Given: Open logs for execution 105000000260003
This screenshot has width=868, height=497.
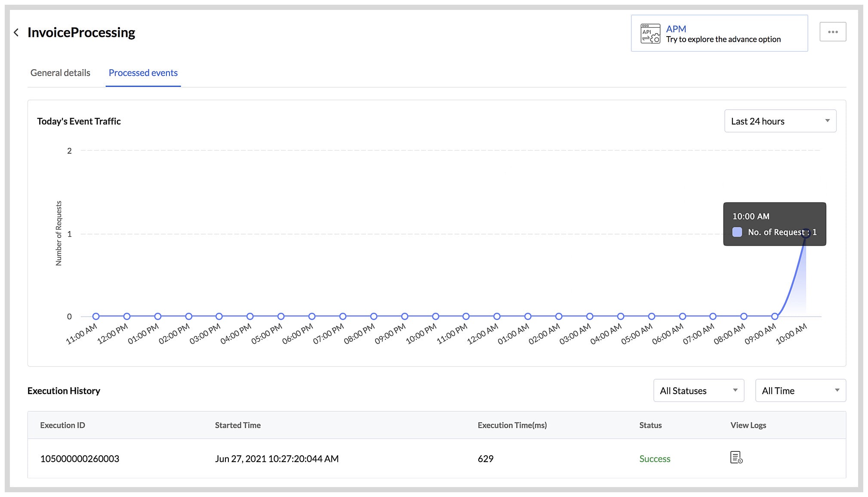Looking at the screenshot, I should pyautogui.click(x=736, y=458).
